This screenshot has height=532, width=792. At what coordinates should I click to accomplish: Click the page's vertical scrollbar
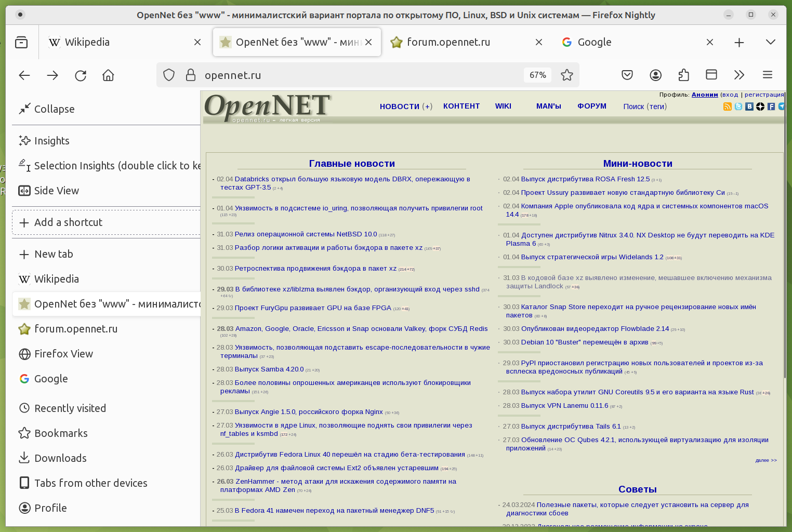(x=784, y=234)
